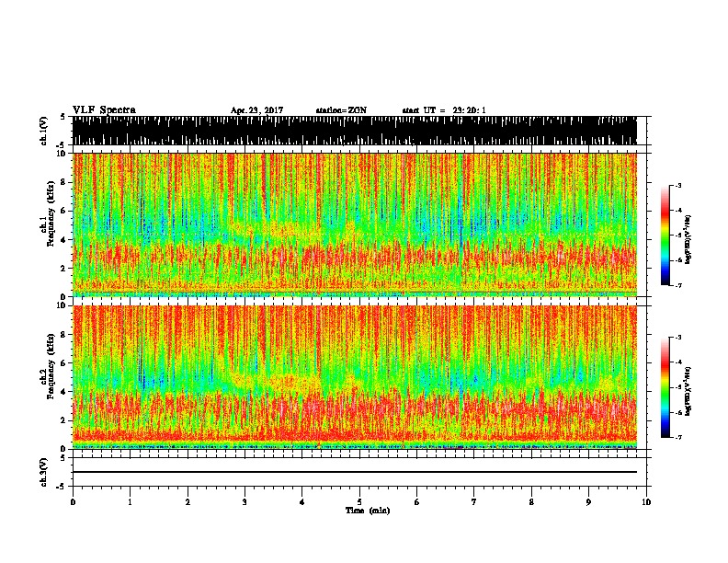Click the "5" tick on ch.1(V) axis
Viewport: 728px width, 563px height.
[63, 117]
